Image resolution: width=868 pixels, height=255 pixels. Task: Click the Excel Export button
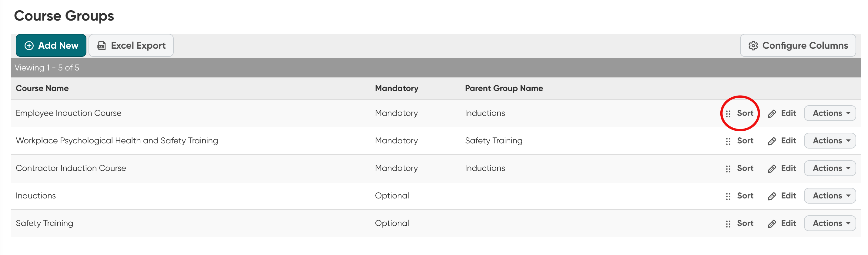131,45
